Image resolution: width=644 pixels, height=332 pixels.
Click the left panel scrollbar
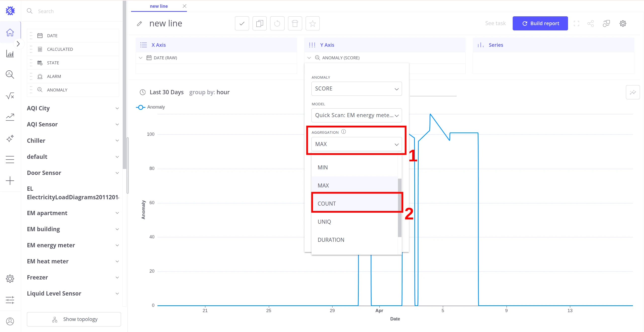tap(124, 85)
